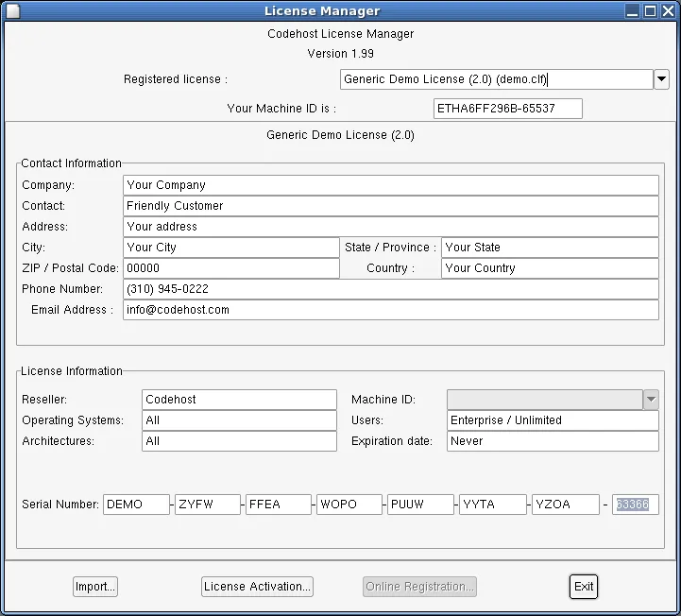Click the serial number box ZYFW
Viewport: 681px width, 616px height.
click(208, 505)
